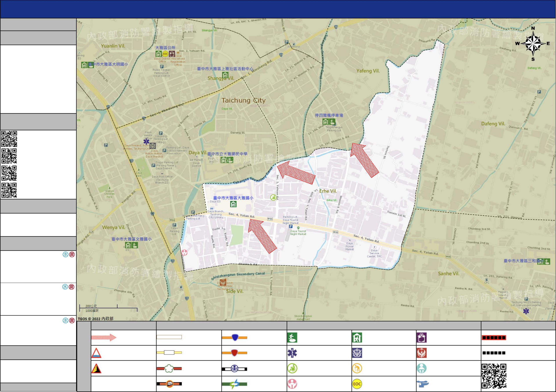
Task: Click the 'Sanhe Vil.' village label
Action: click(x=449, y=273)
